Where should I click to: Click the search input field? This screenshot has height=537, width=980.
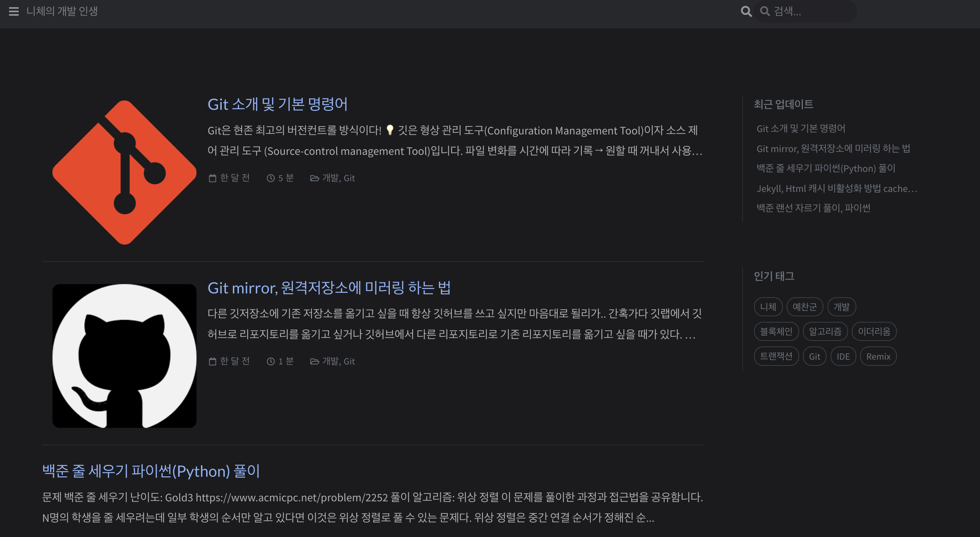pos(810,11)
